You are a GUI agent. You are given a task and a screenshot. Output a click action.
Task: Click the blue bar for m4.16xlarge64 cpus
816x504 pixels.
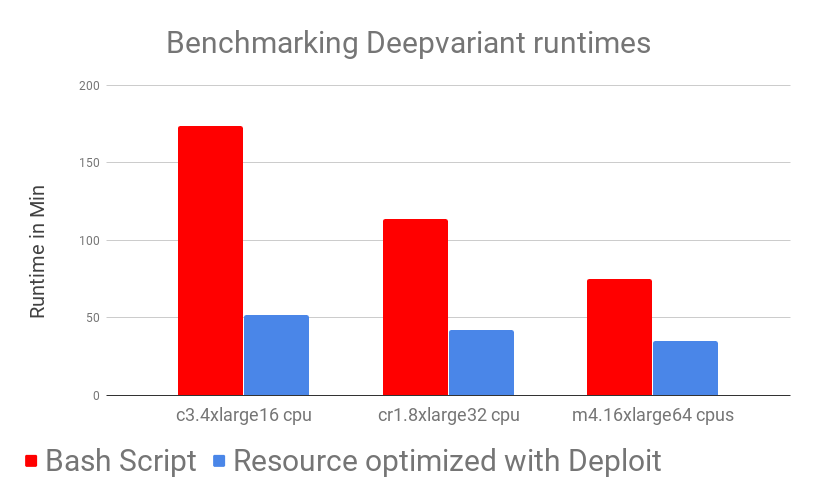tap(685, 368)
